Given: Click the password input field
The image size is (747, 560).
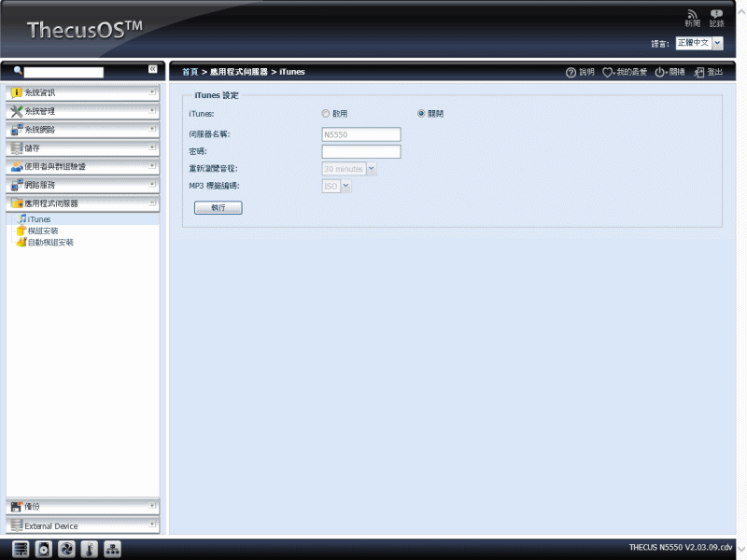Looking at the screenshot, I should [361, 151].
